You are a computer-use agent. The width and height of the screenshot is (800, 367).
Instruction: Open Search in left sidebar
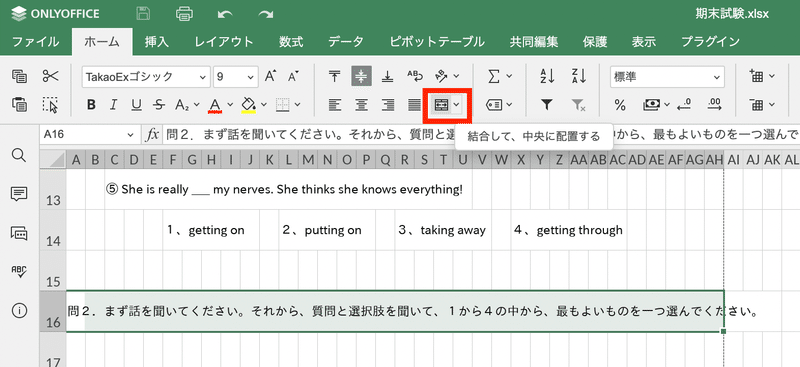click(x=19, y=155)
